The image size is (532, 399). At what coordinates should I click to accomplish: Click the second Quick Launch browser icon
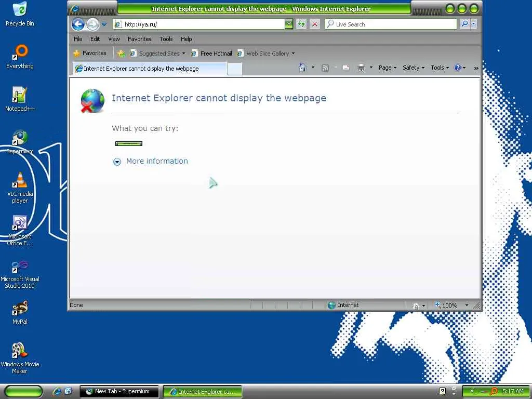pyautogui.click(x=68, y=391)
